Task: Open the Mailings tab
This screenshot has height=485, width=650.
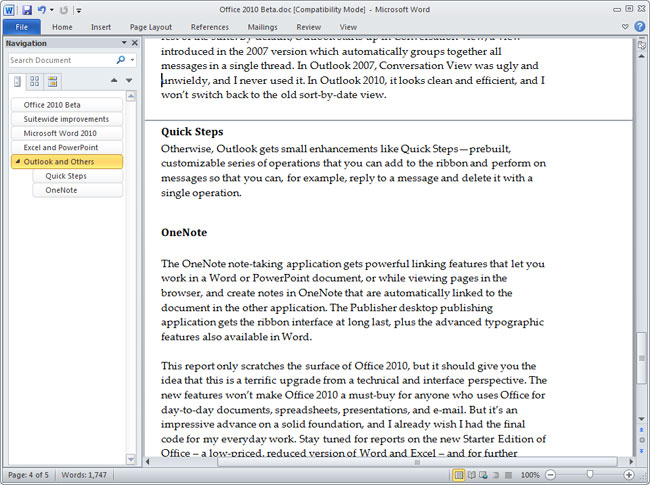Action: (x=262, y=27)
